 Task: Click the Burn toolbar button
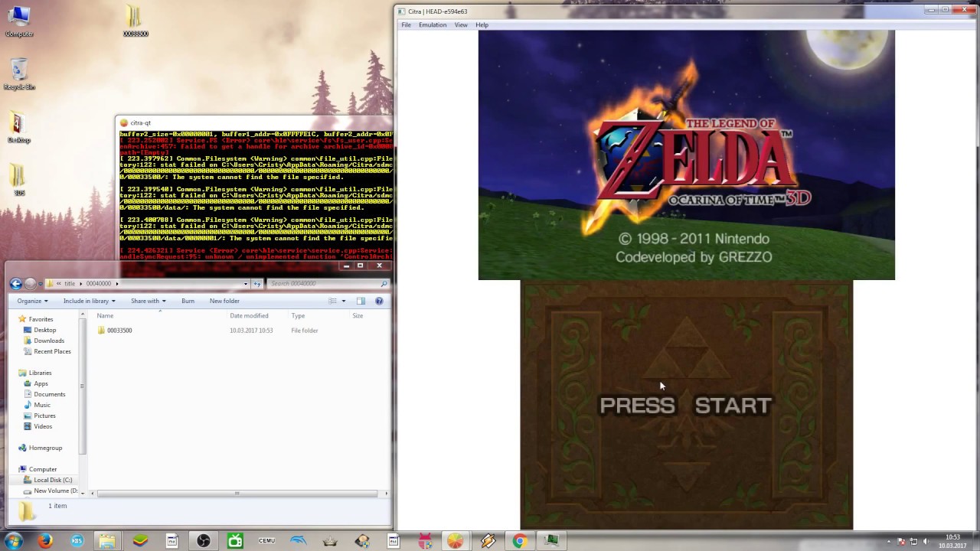[x=188, y=301]
